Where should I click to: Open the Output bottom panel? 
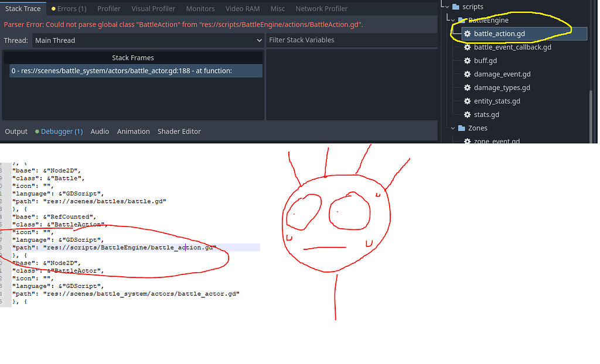pyautogui.click(x=16, y=132)
